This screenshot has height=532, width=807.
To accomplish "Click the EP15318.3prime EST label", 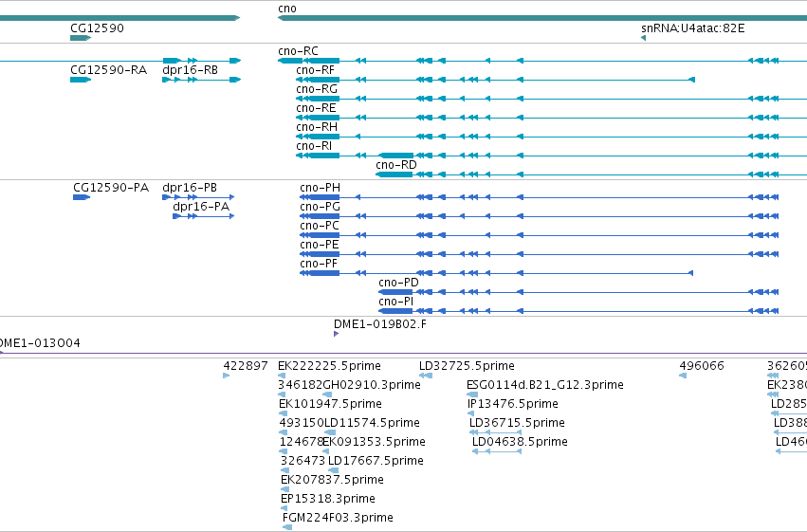I will (x=328, y=500).
